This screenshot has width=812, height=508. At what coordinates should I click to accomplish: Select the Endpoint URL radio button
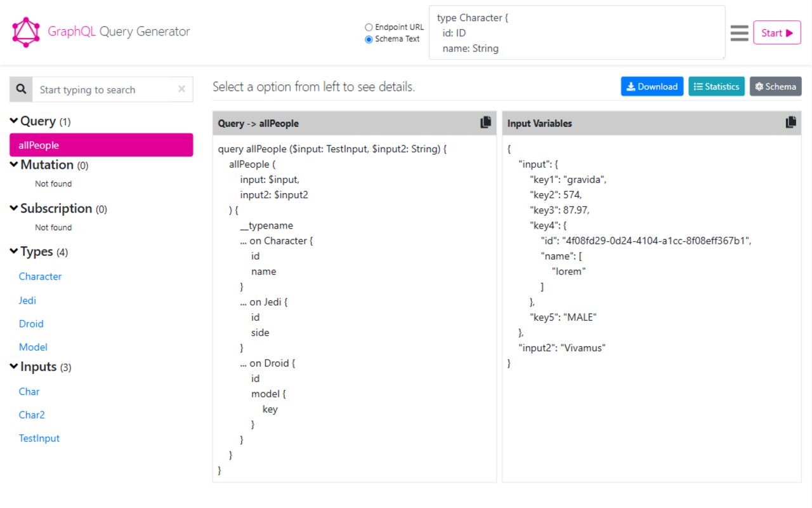[x=369, y=27]
